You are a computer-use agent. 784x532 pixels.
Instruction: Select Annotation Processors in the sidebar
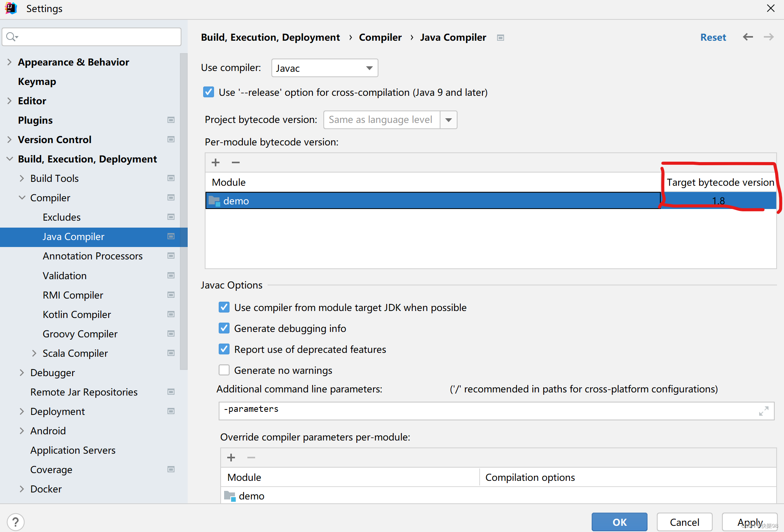93,256
